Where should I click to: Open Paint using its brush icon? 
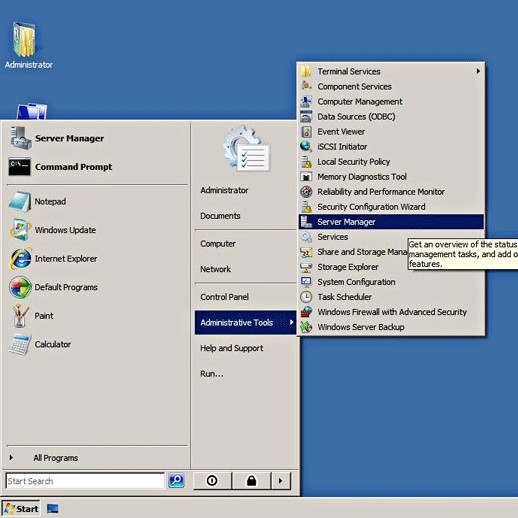click(20, 316)
